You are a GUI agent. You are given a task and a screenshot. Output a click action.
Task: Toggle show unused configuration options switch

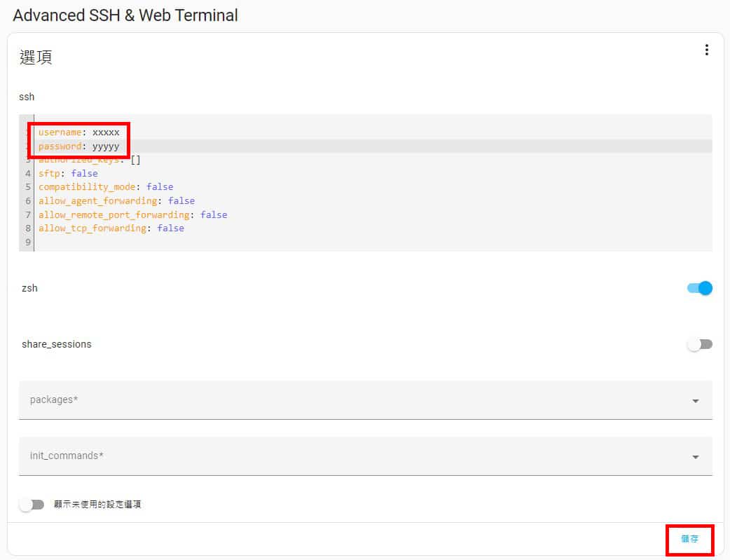32,505
